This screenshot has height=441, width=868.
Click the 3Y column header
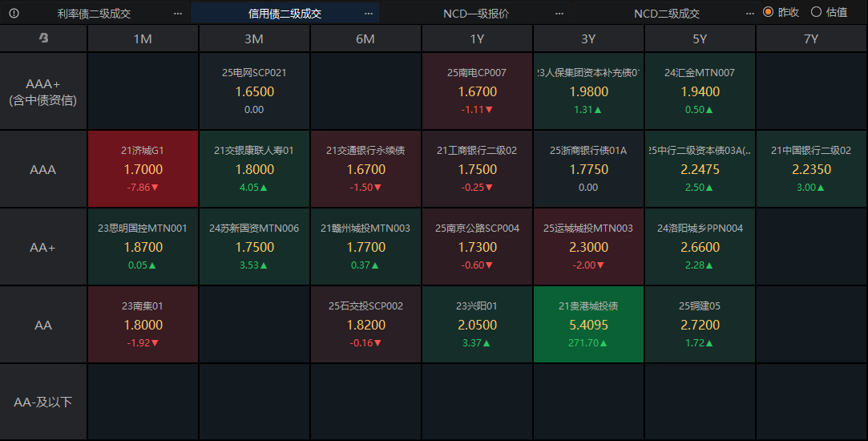coord(588,38)
